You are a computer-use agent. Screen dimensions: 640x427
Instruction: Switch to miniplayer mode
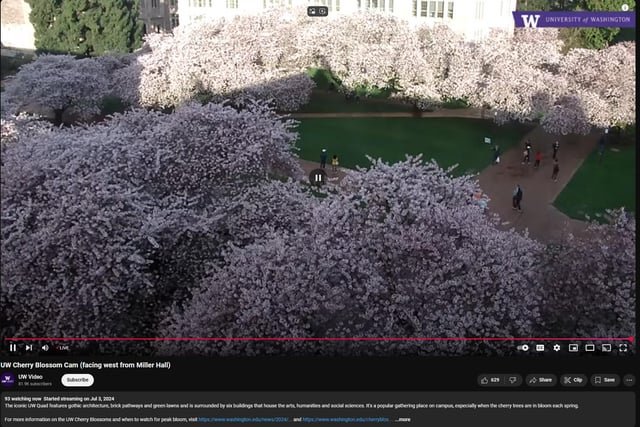point(573,348)
